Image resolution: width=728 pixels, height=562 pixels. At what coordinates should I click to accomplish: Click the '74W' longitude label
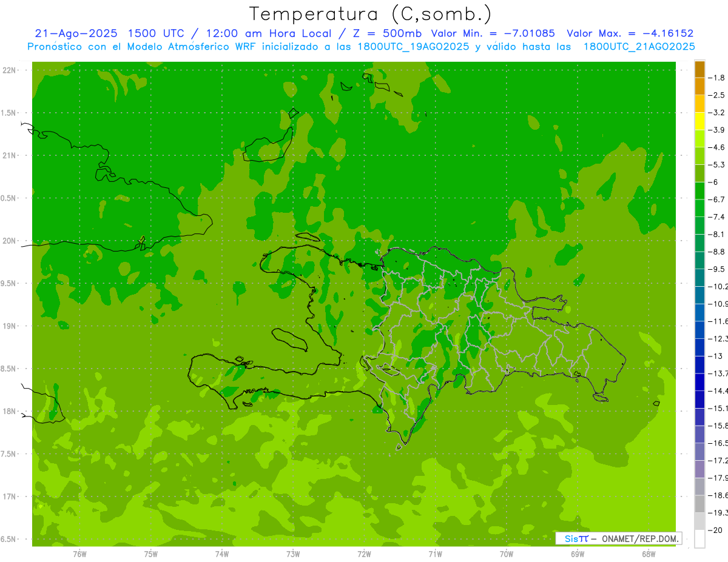222,554
